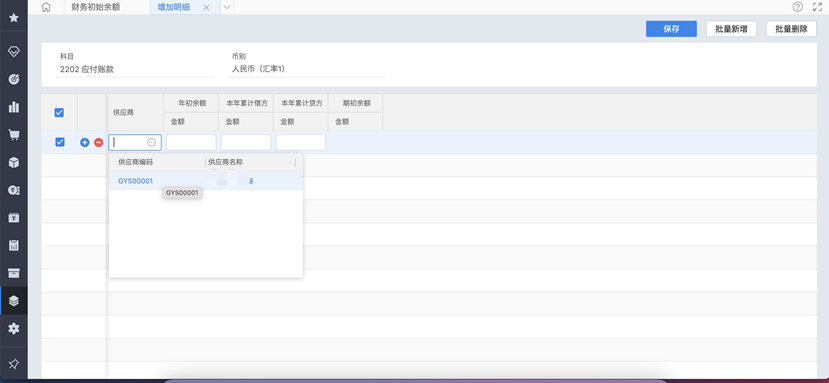The height and width of the screenshot is (383, 829).
Task: Open the shopping cart purchasing module
Action: tap(14, 134)
